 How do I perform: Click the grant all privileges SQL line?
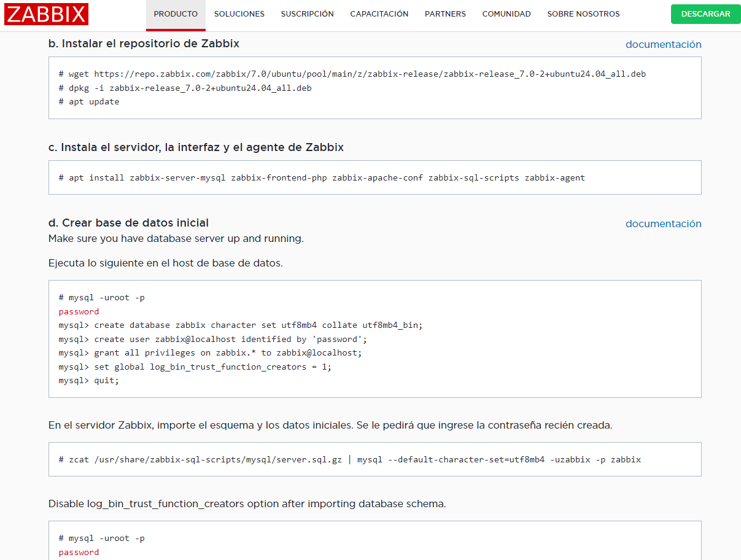click(211, 353)
